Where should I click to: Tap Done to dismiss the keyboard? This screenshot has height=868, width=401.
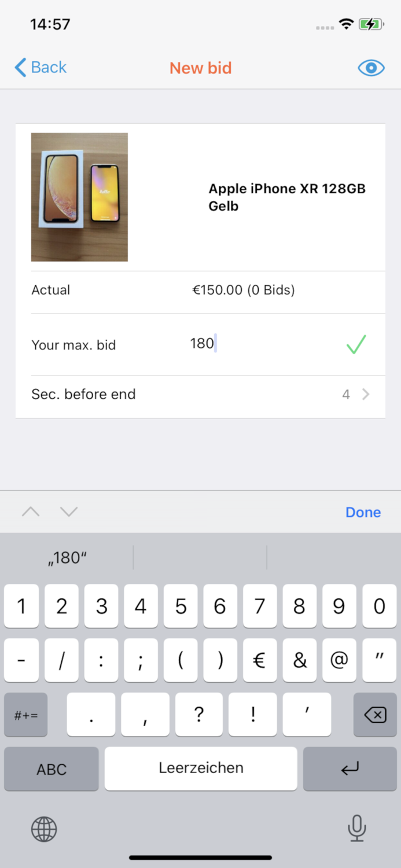coord(363,512)
